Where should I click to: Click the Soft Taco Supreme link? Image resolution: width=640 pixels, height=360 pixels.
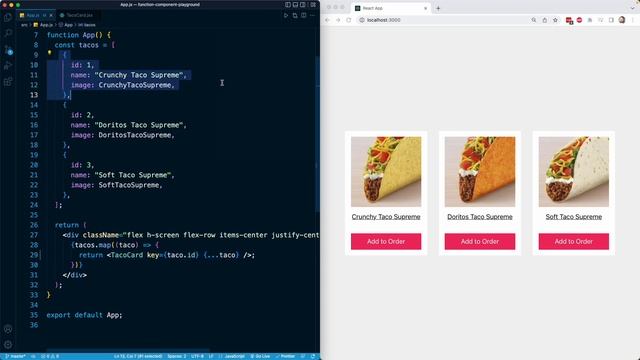[573, 217]
